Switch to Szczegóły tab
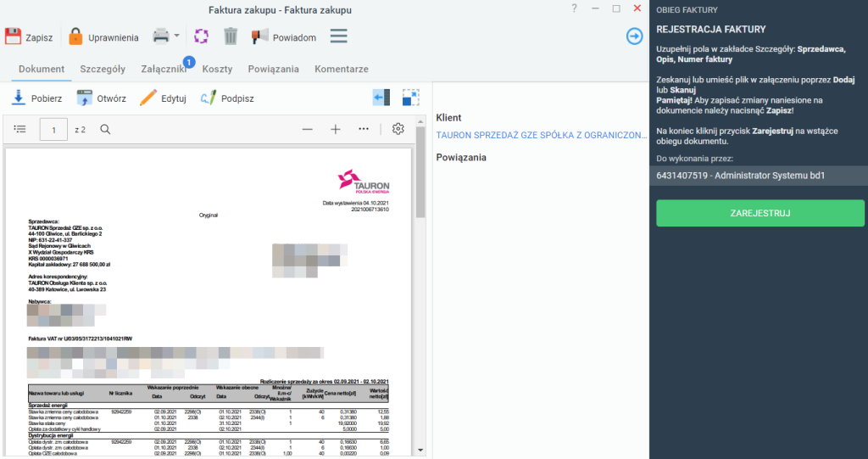Viewport: 868px width, 459px height. click(x=103, y=69)
